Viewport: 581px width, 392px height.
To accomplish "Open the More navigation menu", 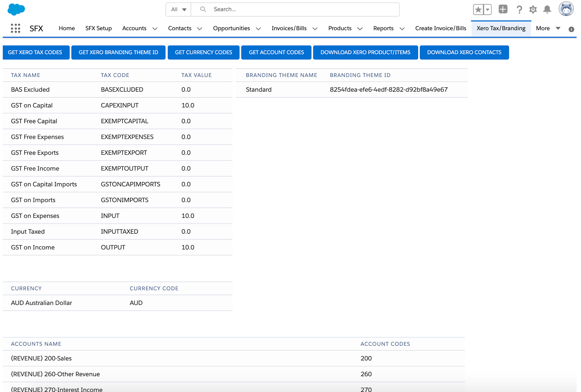I will pyautogui.click(x=548, y=28).
